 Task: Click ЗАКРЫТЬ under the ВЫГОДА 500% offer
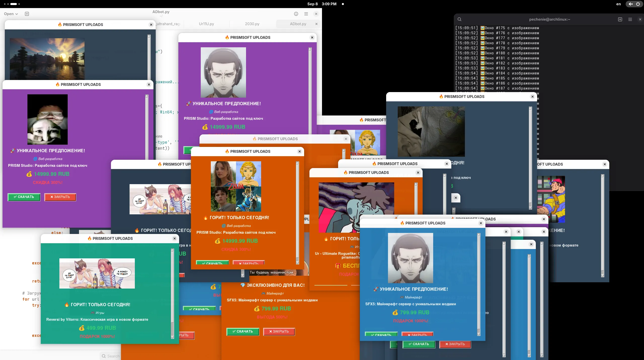279,332
